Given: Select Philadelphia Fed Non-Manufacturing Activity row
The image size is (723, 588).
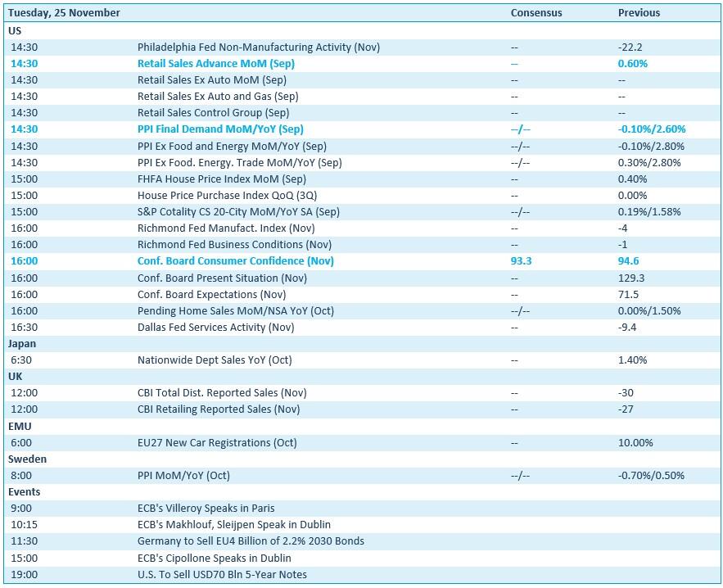Looking at the screenshot, I should (258, 47).
